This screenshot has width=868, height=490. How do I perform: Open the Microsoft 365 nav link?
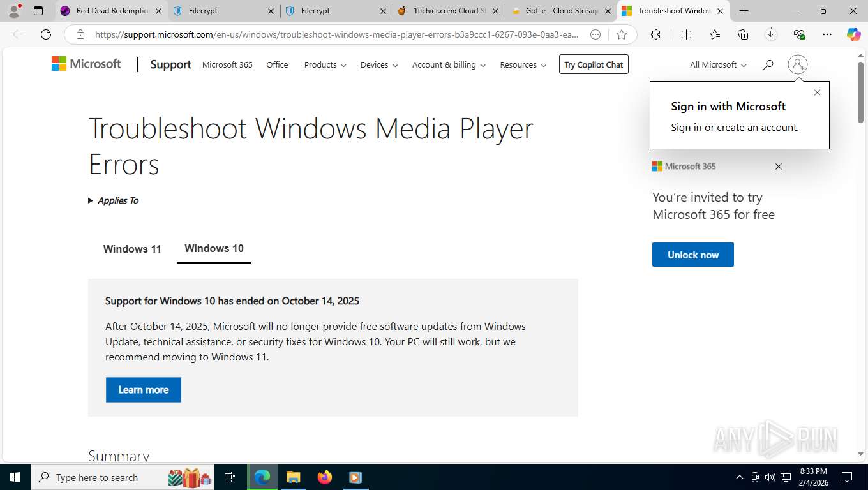tap(227, 64)
